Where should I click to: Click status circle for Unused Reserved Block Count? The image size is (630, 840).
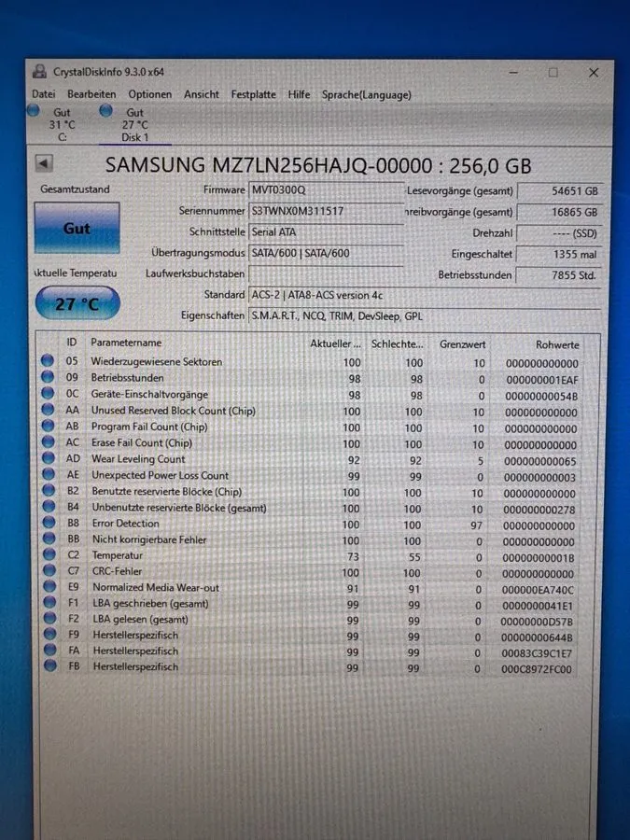48,410
